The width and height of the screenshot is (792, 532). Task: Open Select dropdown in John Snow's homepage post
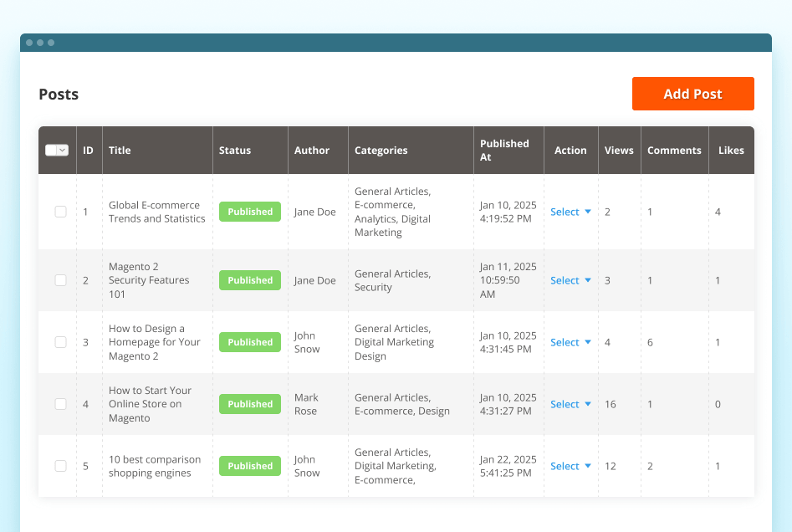[570, 342]
